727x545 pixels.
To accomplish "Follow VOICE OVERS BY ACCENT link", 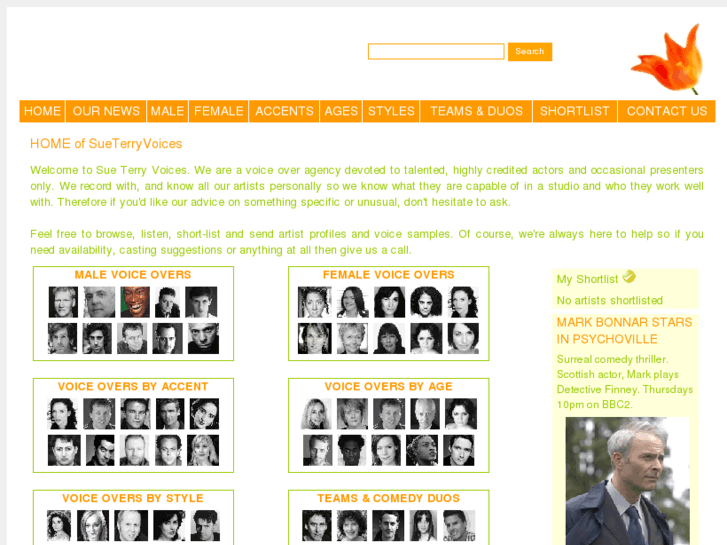I will 133,387.
